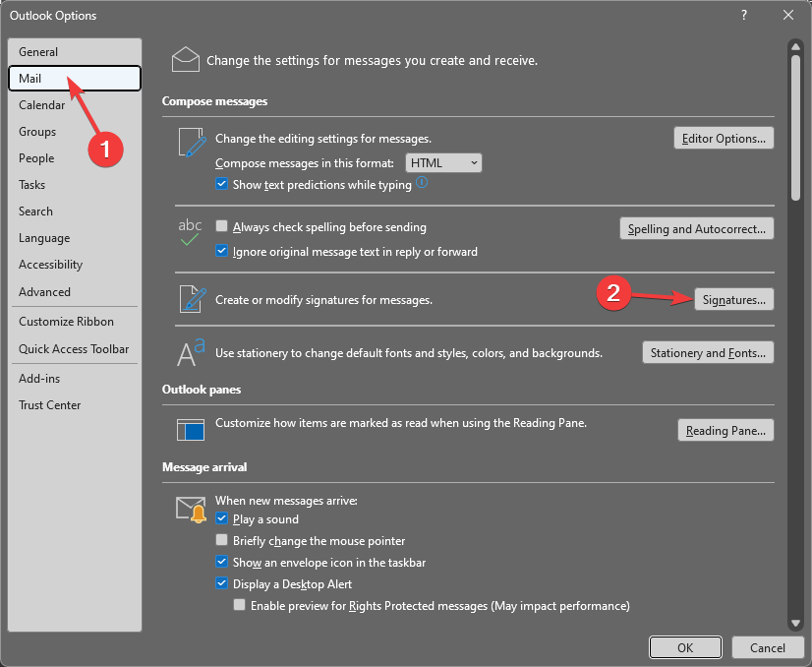Image resolution: width=812 pixels, height=667 pixels.
Task: Enable Always check spelling before sending
Action: point(222,227)
